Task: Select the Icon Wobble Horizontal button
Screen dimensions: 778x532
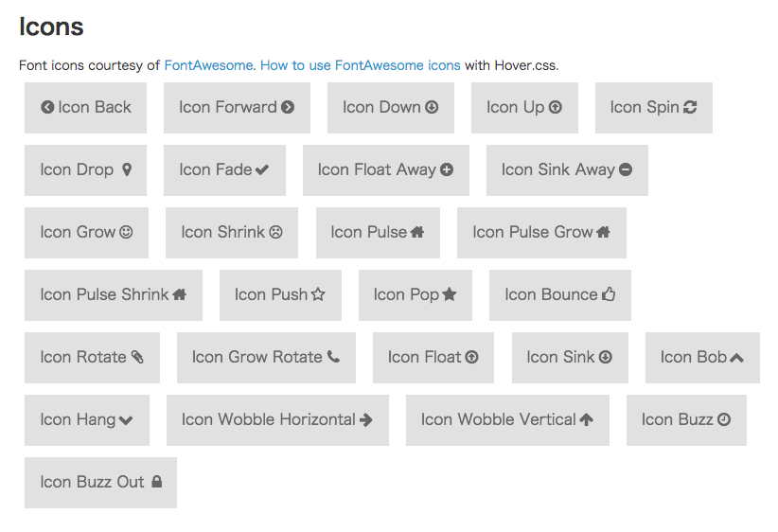Action: pyautogui.click(x=277, y=420)
